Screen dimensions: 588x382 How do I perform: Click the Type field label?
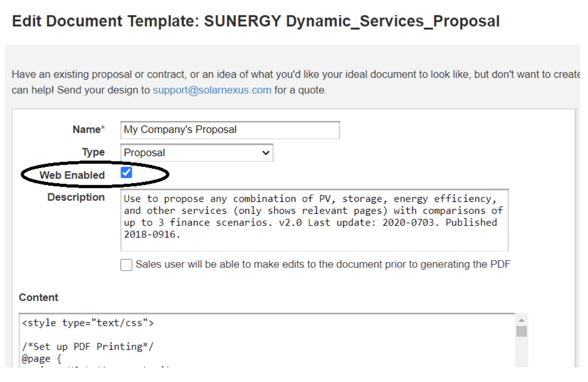tap(93, 152)
